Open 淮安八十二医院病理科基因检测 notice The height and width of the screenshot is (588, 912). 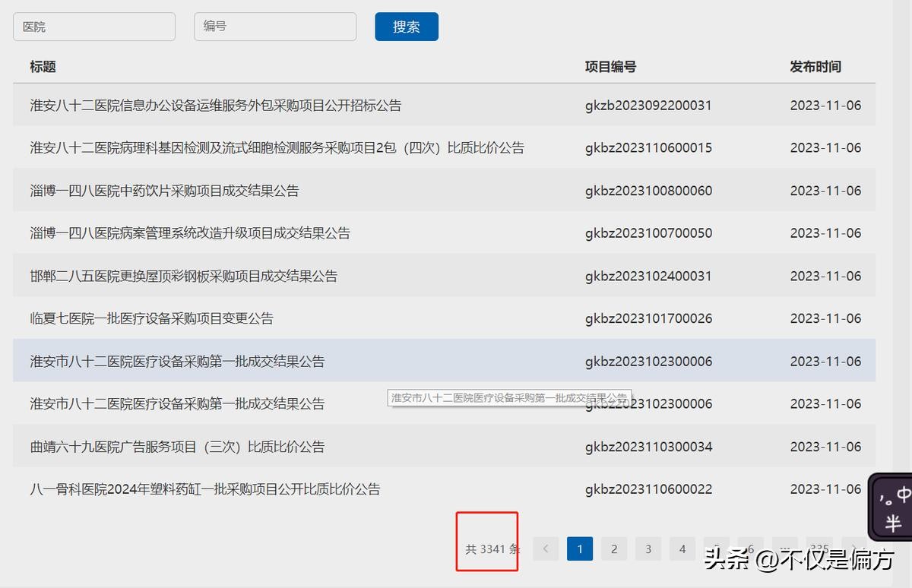277,148
